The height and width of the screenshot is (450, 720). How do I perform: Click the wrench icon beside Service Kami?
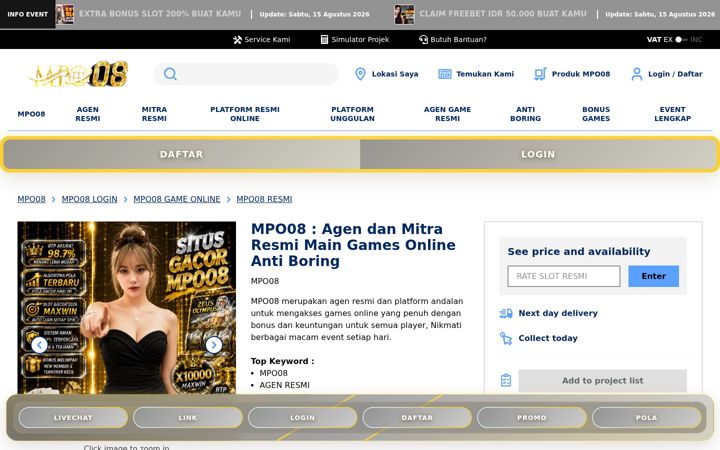click(237, 39)
